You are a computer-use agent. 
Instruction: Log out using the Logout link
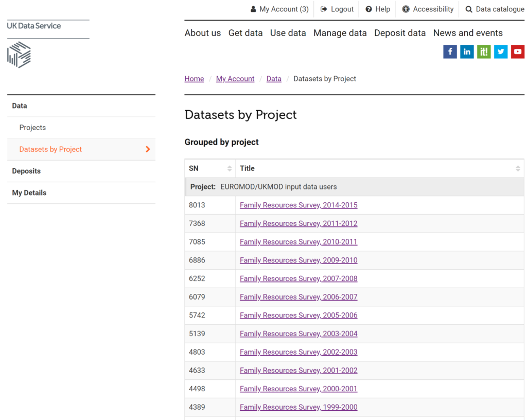[x=337, y=9]
